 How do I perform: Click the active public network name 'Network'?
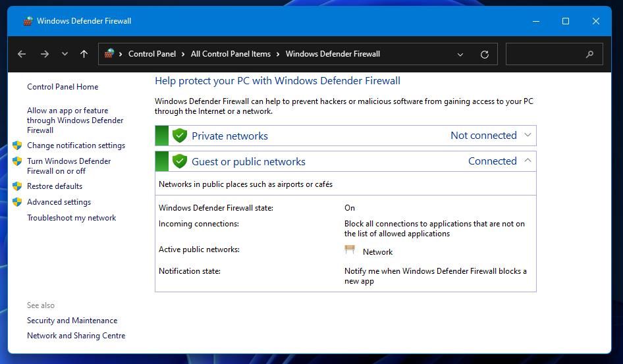point(377,252)
